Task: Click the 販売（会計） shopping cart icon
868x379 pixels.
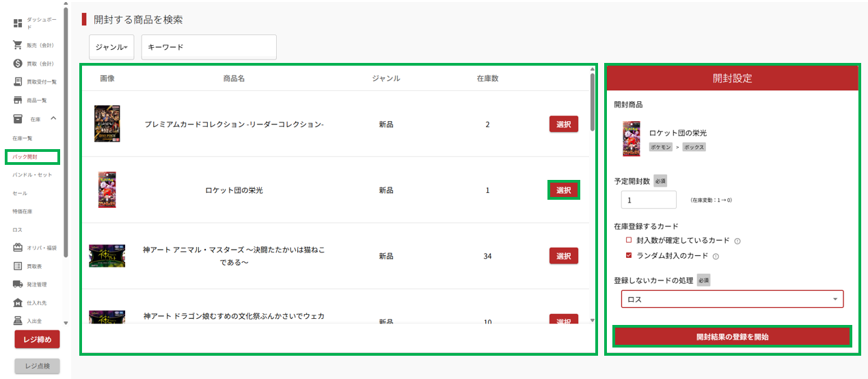Action: 18,45
